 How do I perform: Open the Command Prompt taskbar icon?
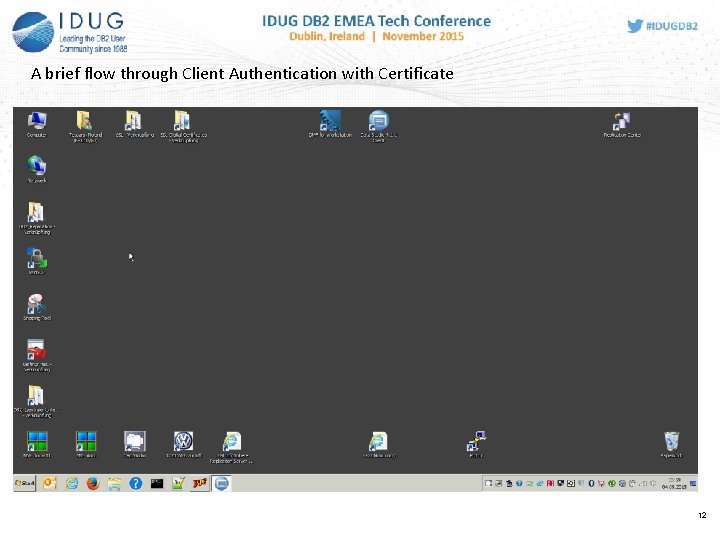click(x=157, y=483)
